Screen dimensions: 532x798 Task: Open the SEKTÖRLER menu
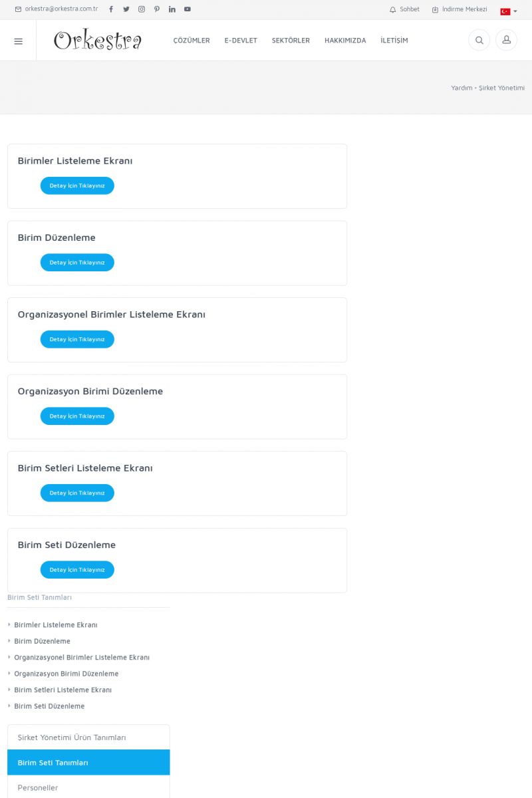(291, 41)
